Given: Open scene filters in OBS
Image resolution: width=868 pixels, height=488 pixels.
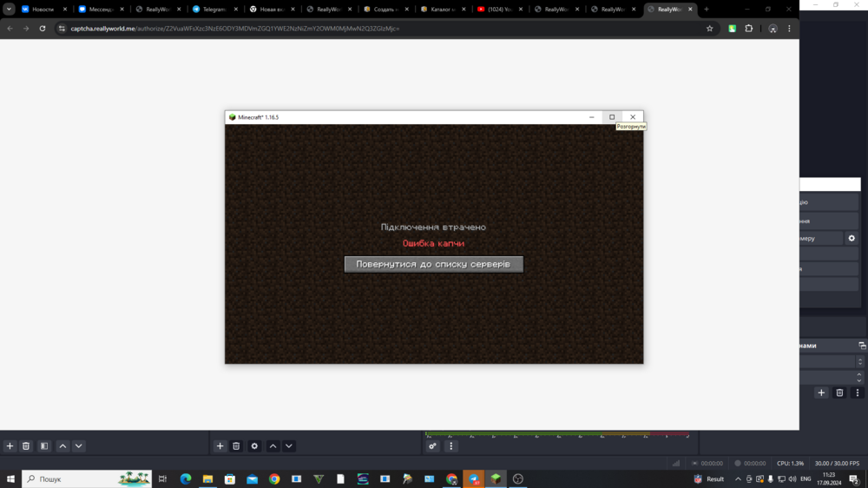Looking at the screenshot, I should pyautogui.click(x=44, y=446).
